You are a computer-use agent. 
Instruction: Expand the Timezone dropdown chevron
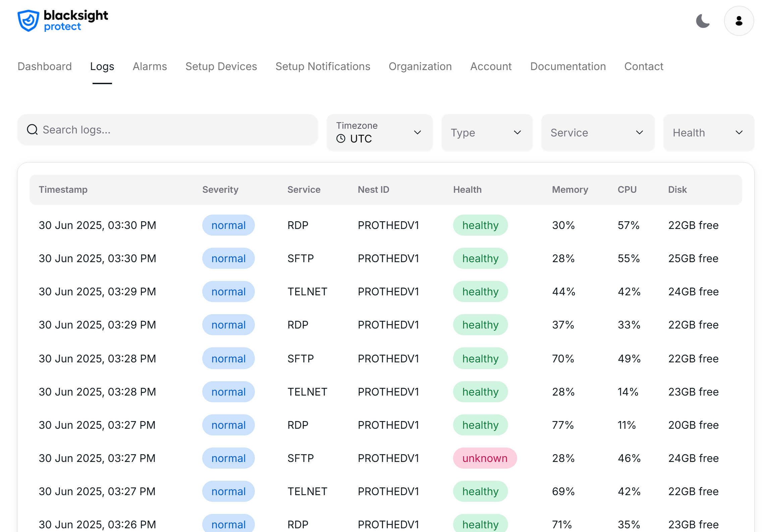pos(417,132)
